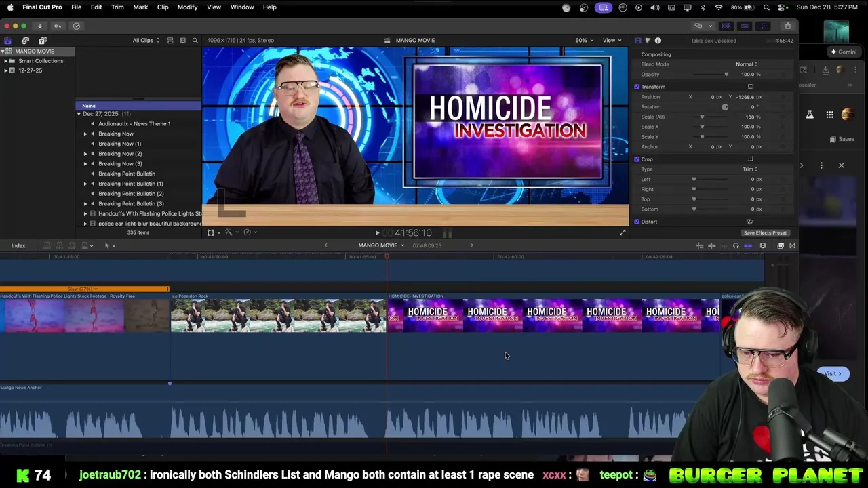Viewport: 868px width, 488px height.
Task: Click Distort onscreen controls icon
Action: point(750,222)
